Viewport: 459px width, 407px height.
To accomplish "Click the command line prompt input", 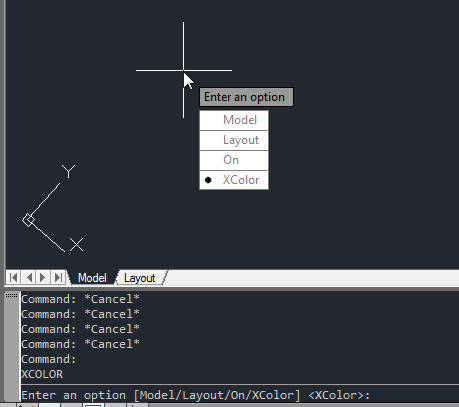I will coord(238,395).
